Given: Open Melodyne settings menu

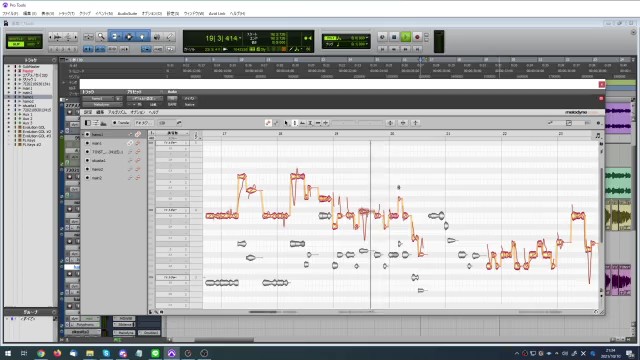Looking at the screenshot, I should click(x=88, y=112).
